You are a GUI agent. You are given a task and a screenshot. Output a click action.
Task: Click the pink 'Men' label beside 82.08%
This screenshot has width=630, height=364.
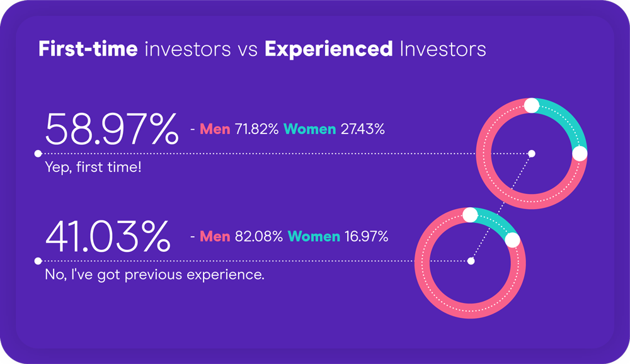[215, 236]
